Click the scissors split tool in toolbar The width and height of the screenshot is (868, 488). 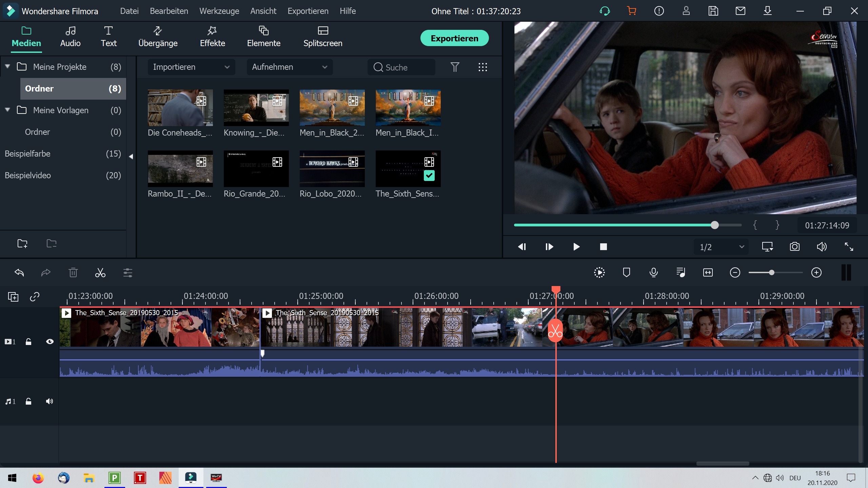(100, 272)
